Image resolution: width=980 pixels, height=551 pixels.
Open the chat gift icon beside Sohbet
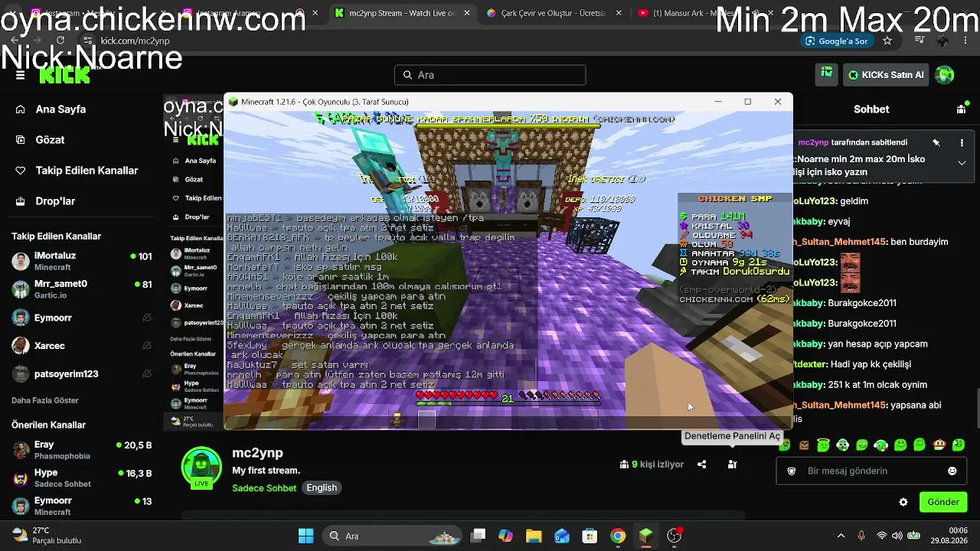point(962,109)
